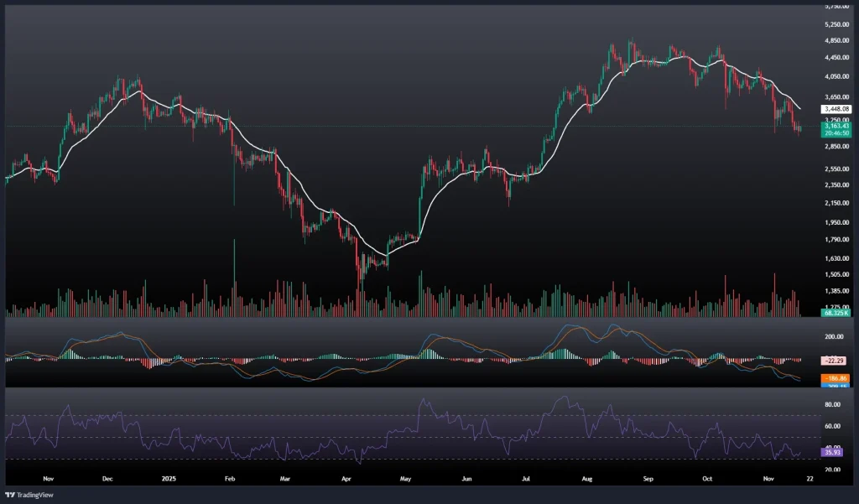This screenshot has height=504, width=859.
Task: Click the Oct label on time axis
Action: tap(707, 477)
